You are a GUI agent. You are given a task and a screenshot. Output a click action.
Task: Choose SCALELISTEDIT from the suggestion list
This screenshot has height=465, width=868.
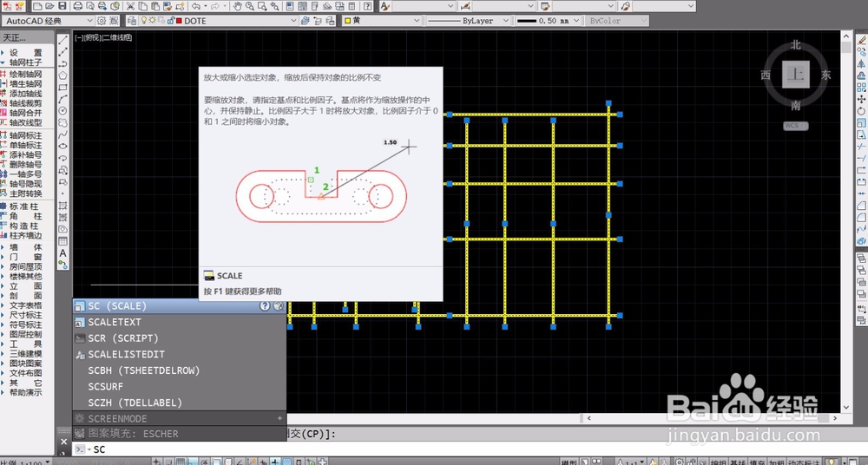(180, 354)
